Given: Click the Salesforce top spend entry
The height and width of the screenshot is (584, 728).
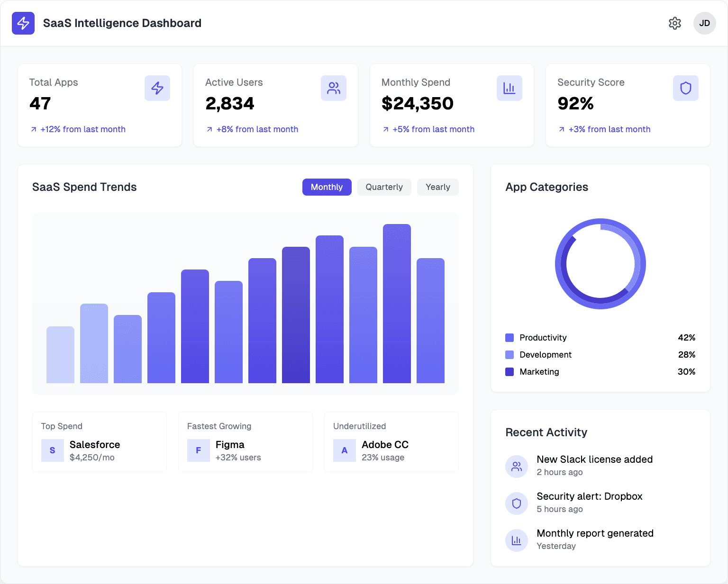Looking at the screenshot, I should [x=99, y=442].
